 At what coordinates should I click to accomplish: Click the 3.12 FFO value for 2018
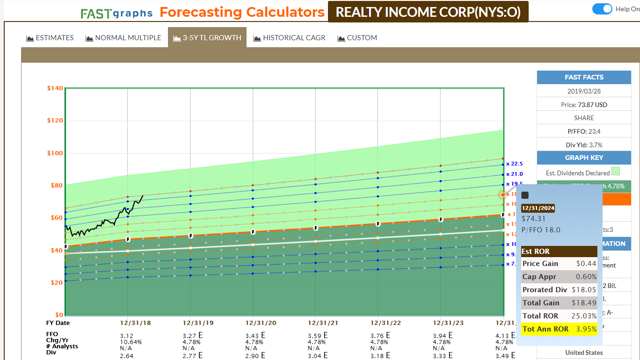pos(127,336)
